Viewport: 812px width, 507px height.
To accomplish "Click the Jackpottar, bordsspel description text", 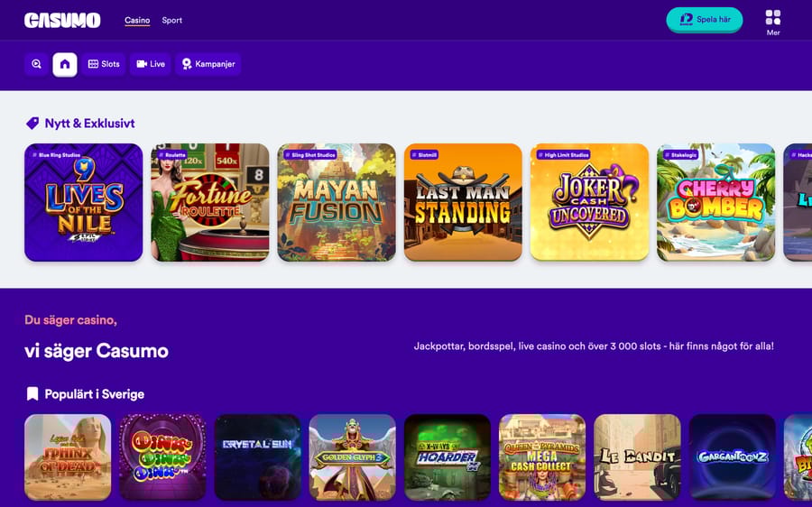I will [594, 346].
